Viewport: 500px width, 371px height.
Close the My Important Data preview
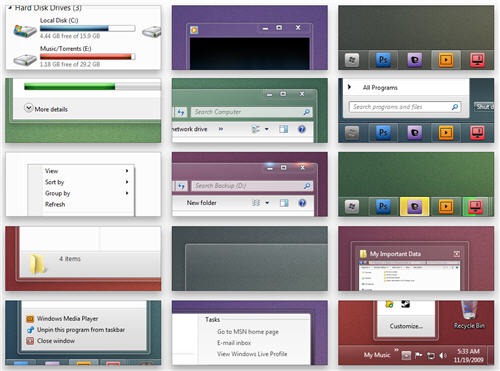[456, 254]
